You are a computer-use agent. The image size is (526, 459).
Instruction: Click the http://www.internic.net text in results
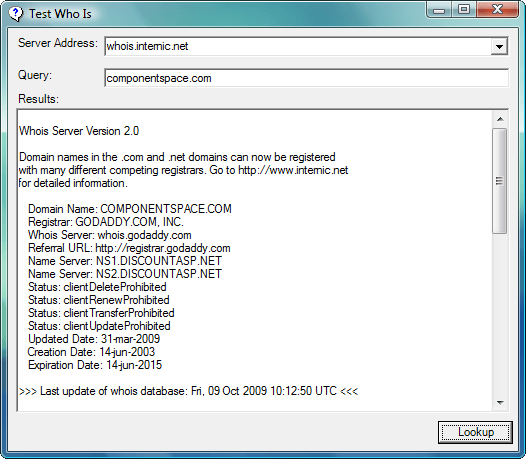pyautogui.click(x=293, y=170)
